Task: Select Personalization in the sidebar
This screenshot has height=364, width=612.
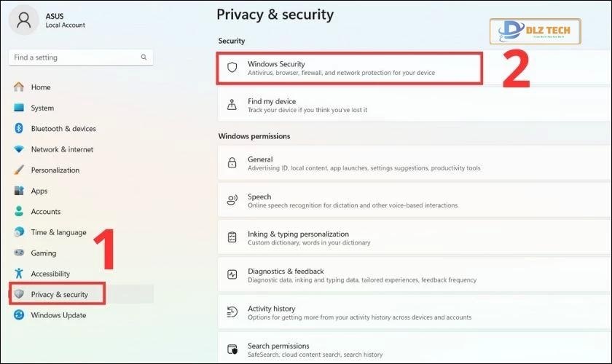Action: (x=55, y=170)
